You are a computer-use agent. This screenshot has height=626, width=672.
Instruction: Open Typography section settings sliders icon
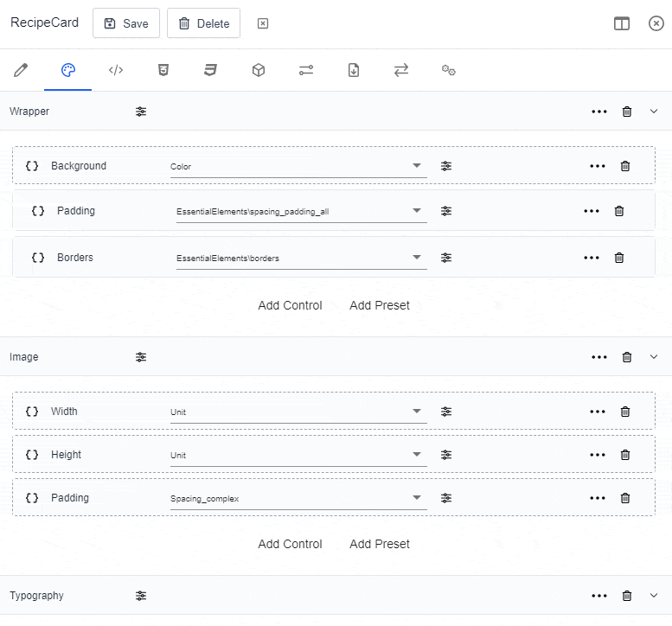141,596
